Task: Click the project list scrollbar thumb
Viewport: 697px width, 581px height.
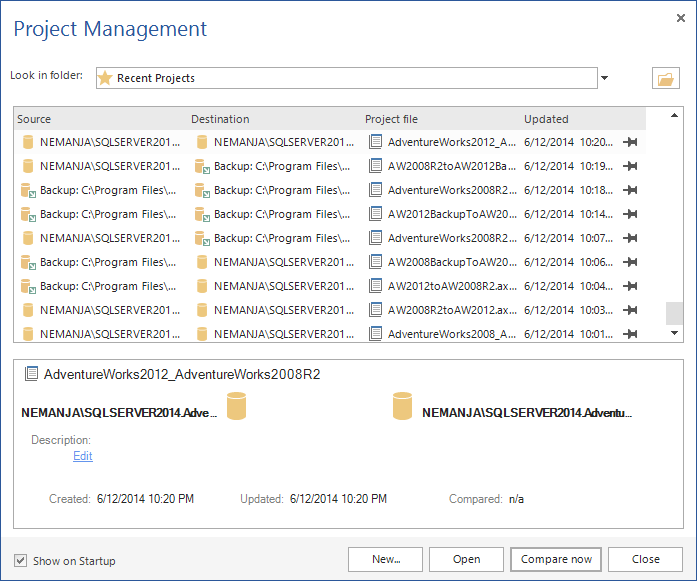Action: [674, 313]
